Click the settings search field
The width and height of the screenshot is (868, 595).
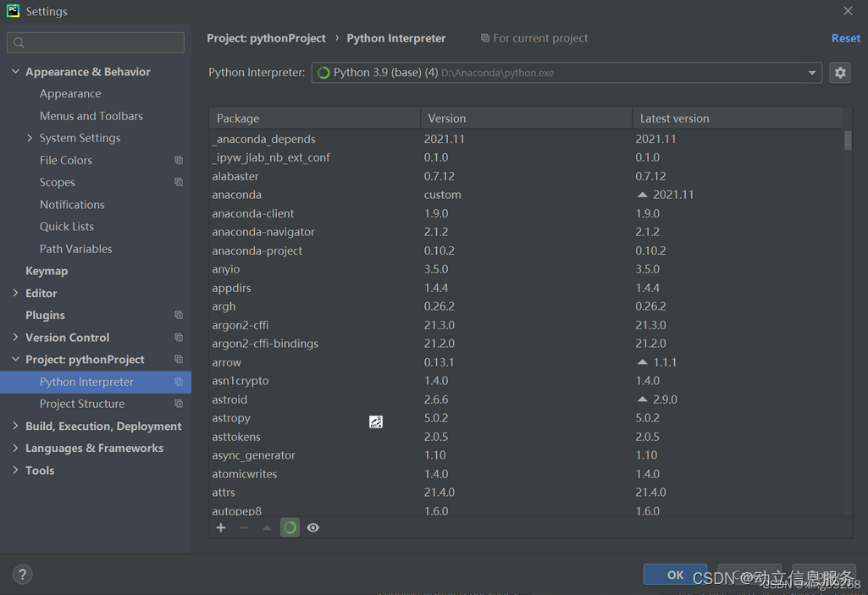click(x=96, y=42)
